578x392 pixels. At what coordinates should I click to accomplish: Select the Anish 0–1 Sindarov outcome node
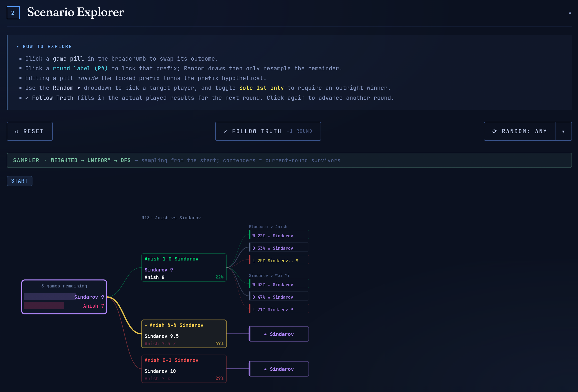point(184,369)
